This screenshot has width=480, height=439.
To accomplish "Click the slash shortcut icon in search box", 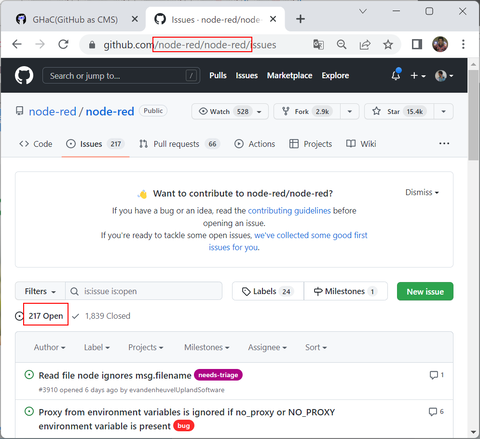I will [x=191, y=76].
